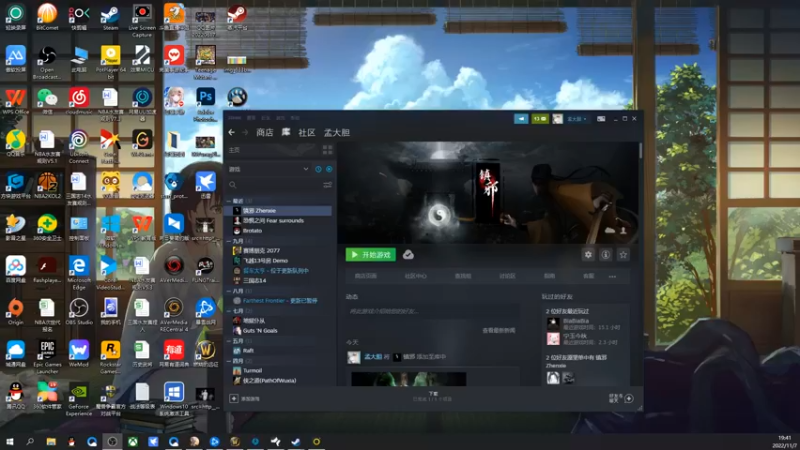The height and width of the screenshot is (450, 800).
Task: Click the post-activity text field
Action: [x=433, y=311]
